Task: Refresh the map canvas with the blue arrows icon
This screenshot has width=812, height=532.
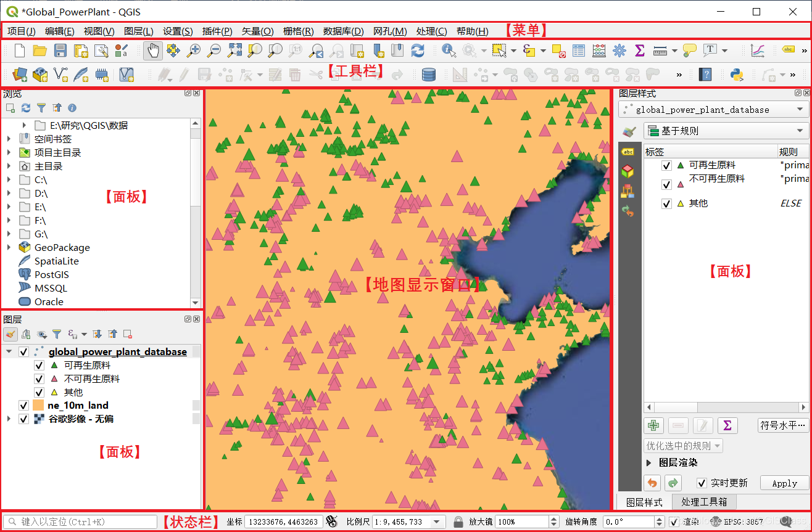Action: point(418,51)
